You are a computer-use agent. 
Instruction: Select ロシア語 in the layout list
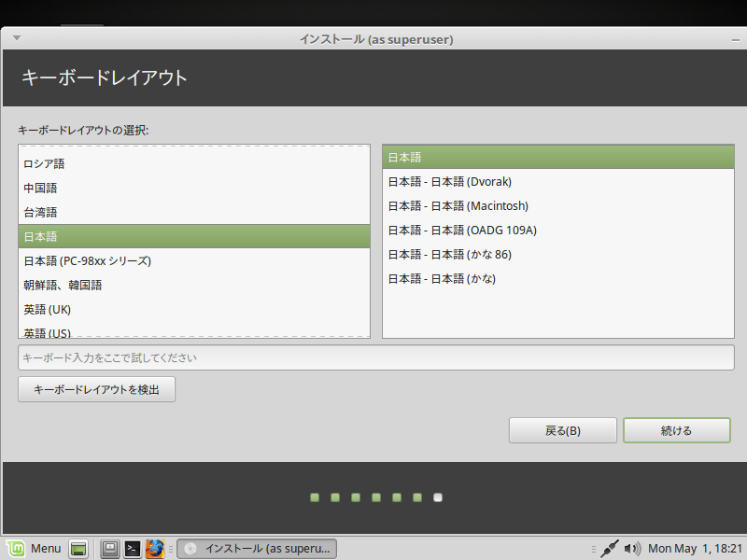(x=194, y=164)
